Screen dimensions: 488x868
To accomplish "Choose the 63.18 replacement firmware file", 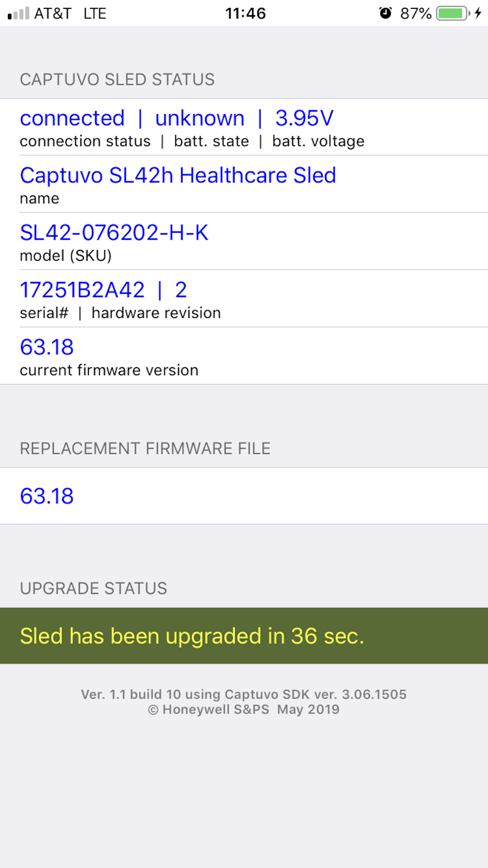I will [x=47, y=496].
